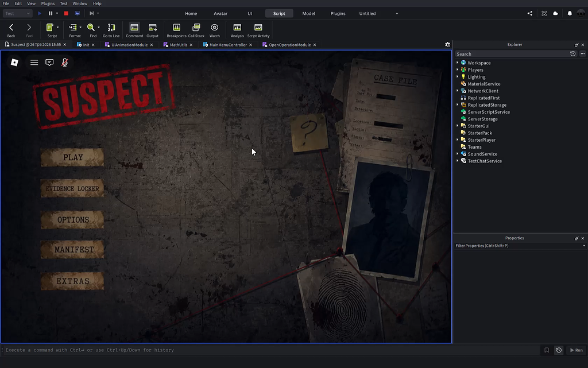Switch to the Avatar ribbon tab
Screen dimensions: 588x368
220,13
